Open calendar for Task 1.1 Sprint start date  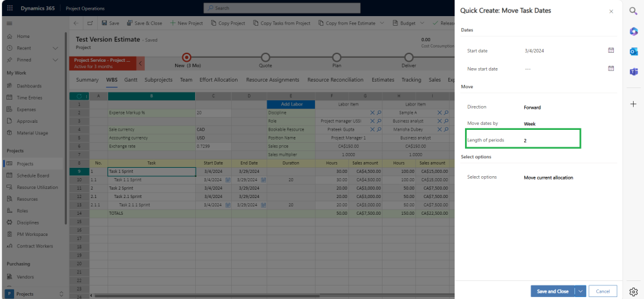tap(228, 179)
